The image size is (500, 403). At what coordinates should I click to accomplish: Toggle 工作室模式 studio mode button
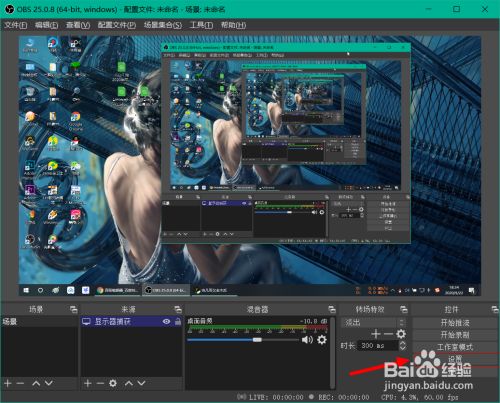point(455,347)
